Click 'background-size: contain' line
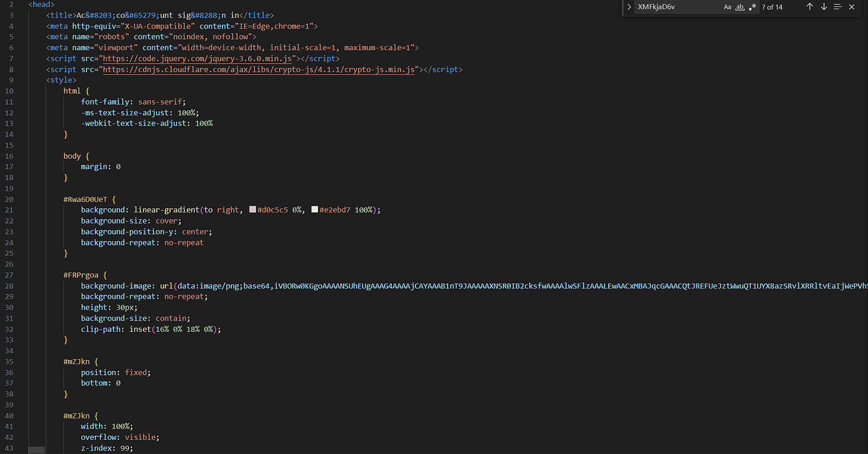This screenshot has height=454, width=868. tap(135, 318)
